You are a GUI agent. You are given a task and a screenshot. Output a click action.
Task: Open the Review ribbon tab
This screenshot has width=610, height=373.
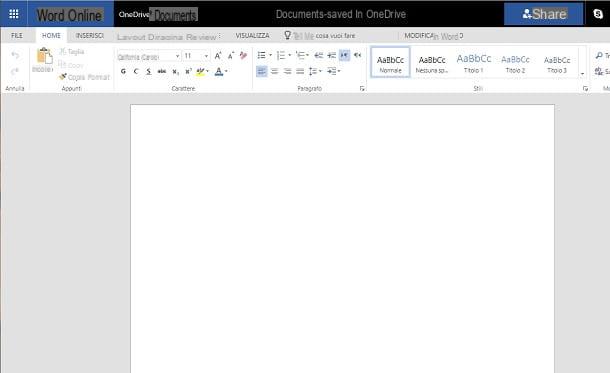click(201, 37)
